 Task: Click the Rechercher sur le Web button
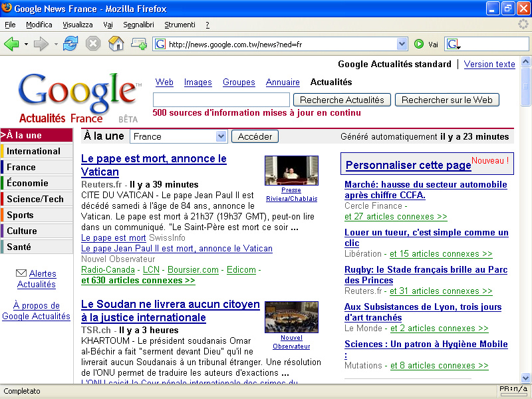[x=447, y=100]
